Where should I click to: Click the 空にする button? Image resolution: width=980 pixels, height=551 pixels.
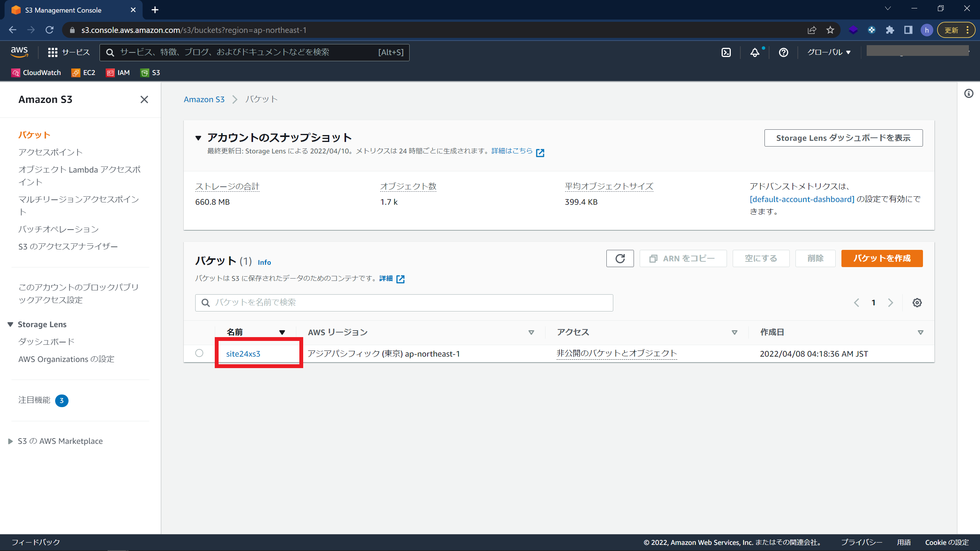click(x=761, y=259)
